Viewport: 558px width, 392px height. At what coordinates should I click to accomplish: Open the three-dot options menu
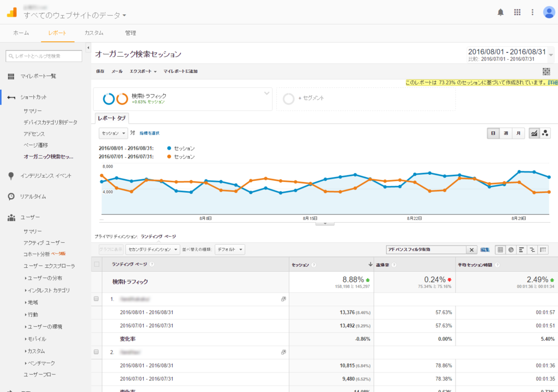point(532,13)
